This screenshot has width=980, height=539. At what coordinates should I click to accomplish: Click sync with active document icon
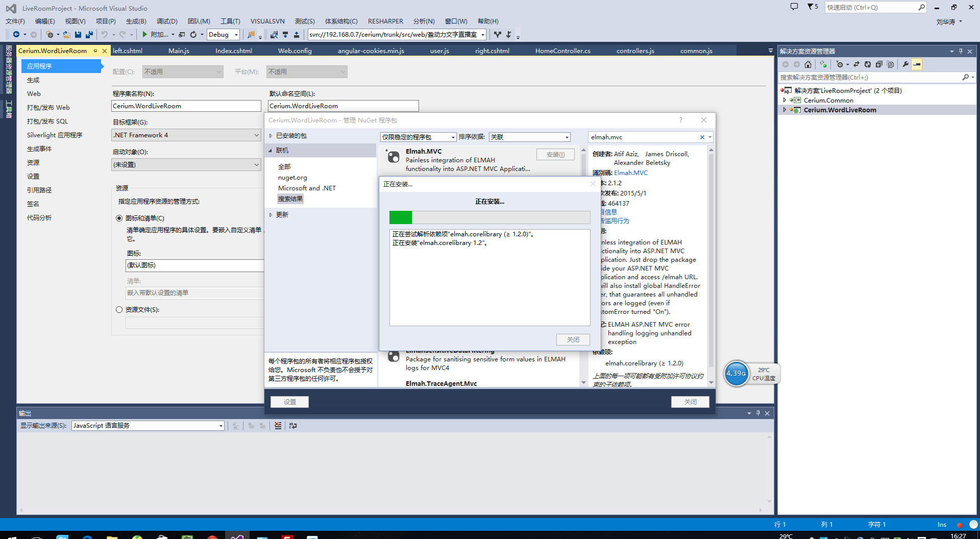click(x=856, y=64)
